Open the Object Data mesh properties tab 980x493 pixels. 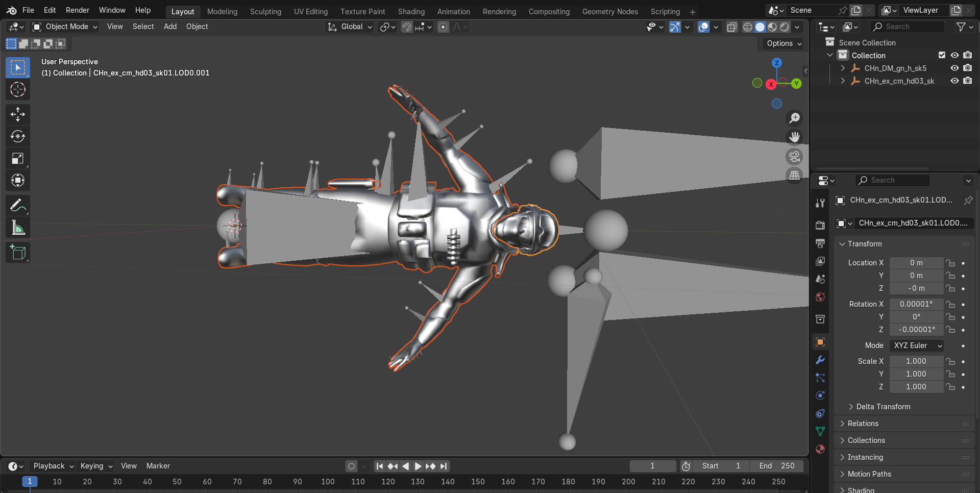[x=820, y=431]
